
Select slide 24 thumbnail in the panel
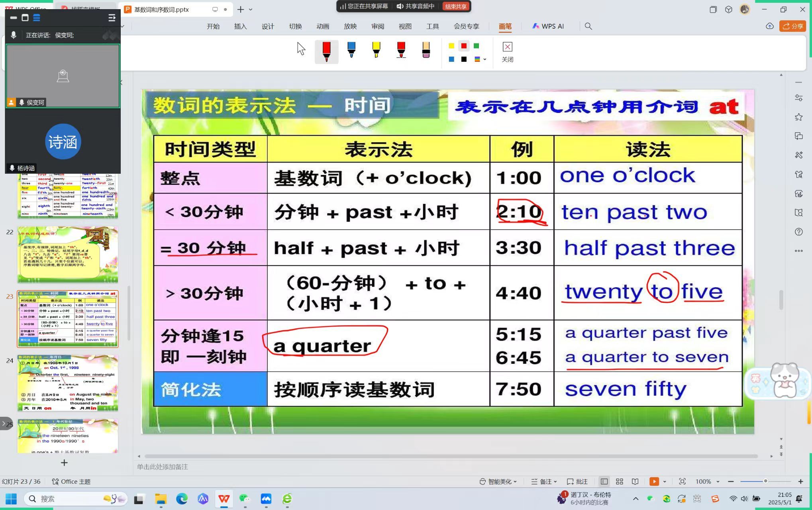(x=67, y=383)
